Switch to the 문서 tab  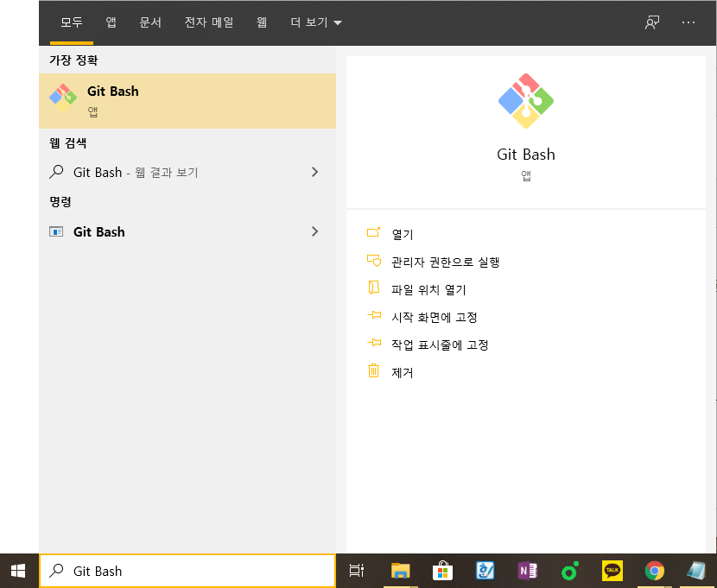(150, 22)
